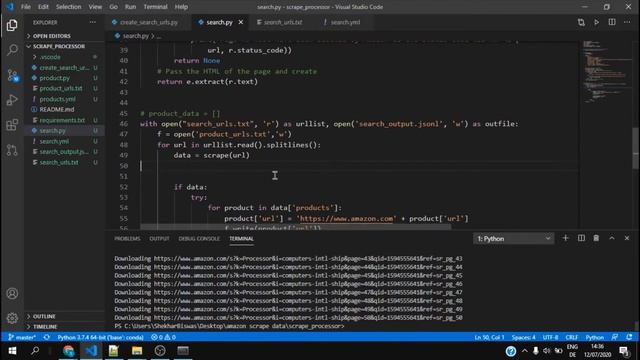Open Windows taskbar search

(35, 351)
